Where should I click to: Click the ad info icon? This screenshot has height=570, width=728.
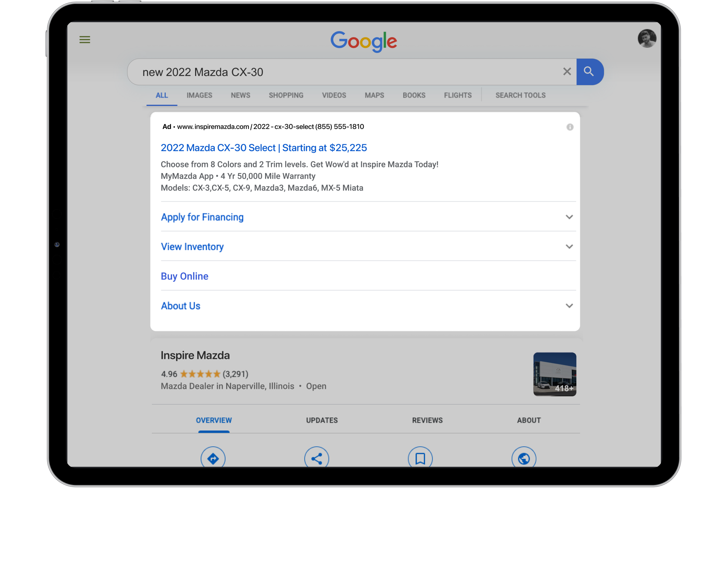click(x=570, y=127)
